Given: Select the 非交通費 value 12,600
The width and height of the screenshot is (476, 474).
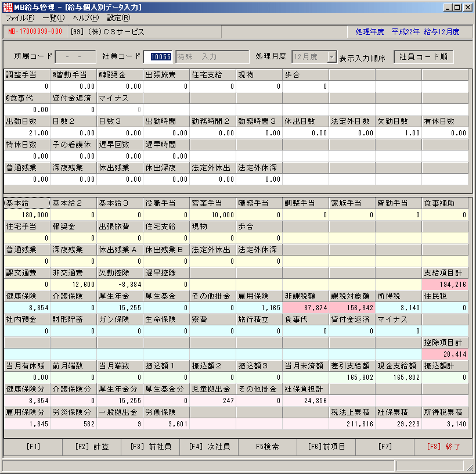Looking at the screenshot, I should [x=74, y=285].
